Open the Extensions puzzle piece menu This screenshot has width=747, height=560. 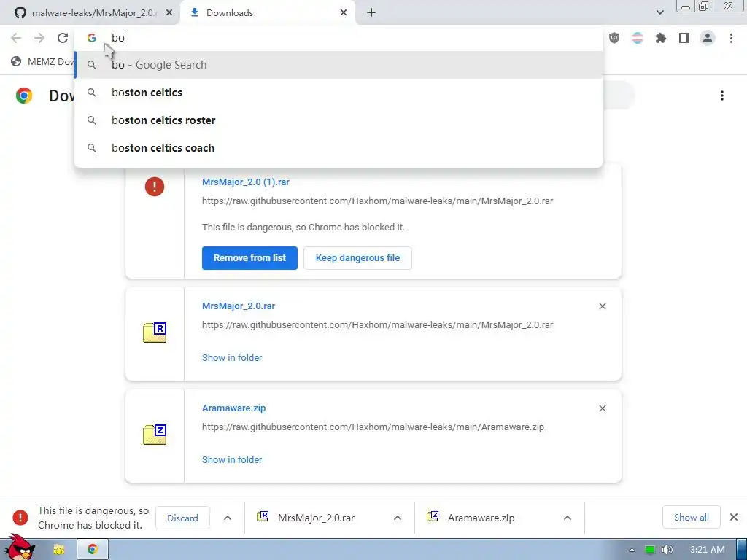pos(661,38)
